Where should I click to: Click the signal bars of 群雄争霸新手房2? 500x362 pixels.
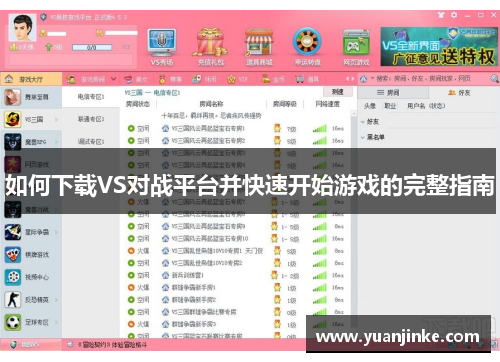(x=319, y=300)
